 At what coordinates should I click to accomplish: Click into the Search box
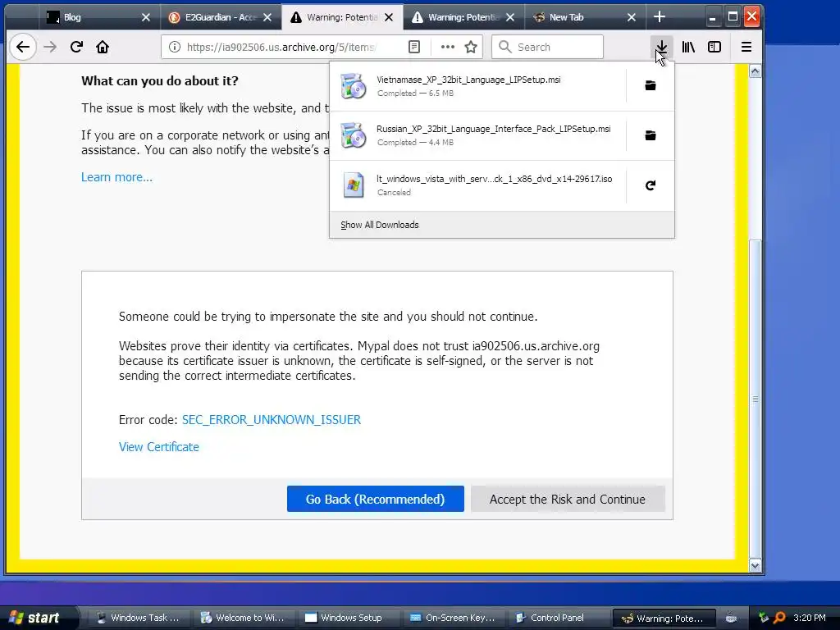(x=547, y=47)
